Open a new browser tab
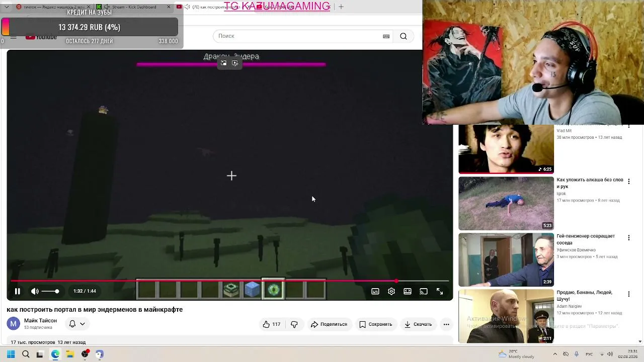 click(x=341, y=7)
